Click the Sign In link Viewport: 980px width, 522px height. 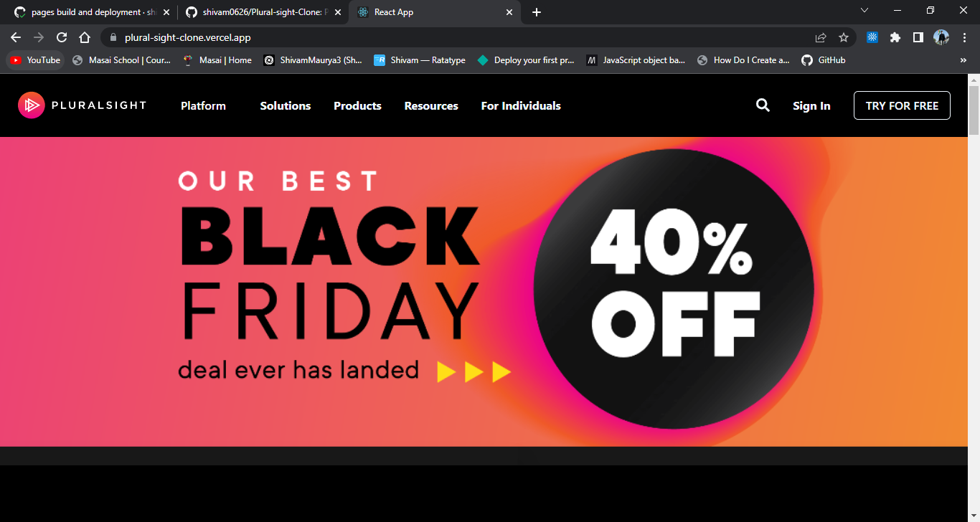[811, 105]
